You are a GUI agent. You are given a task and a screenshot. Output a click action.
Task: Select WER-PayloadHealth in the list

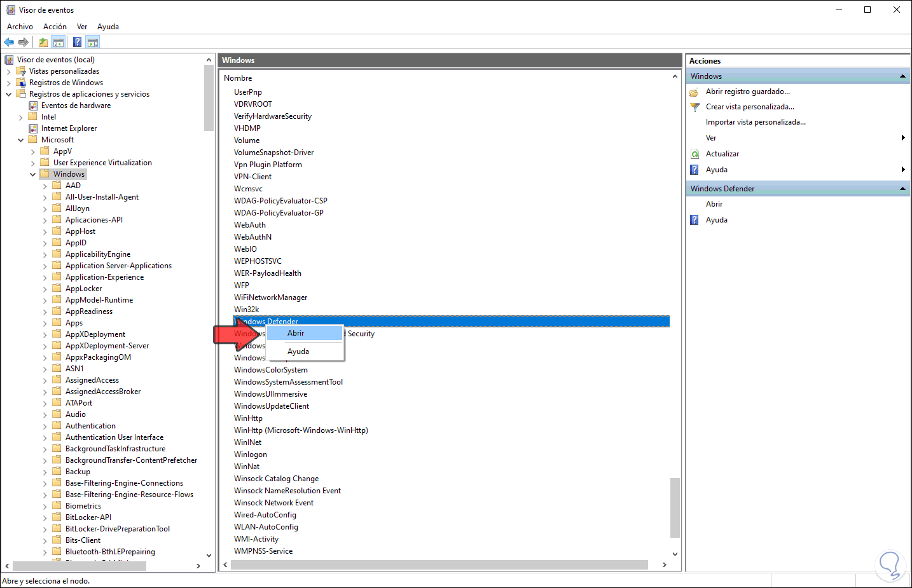268,273
